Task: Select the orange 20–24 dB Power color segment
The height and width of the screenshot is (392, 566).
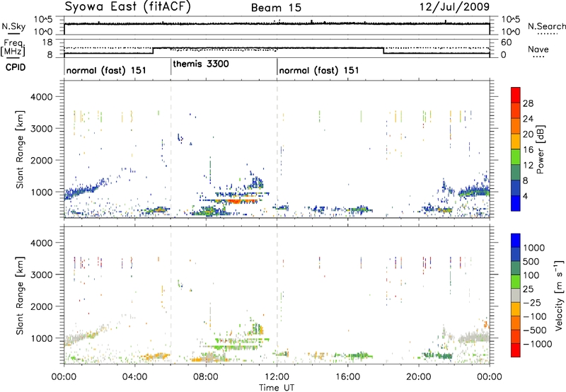Action: 516,126
